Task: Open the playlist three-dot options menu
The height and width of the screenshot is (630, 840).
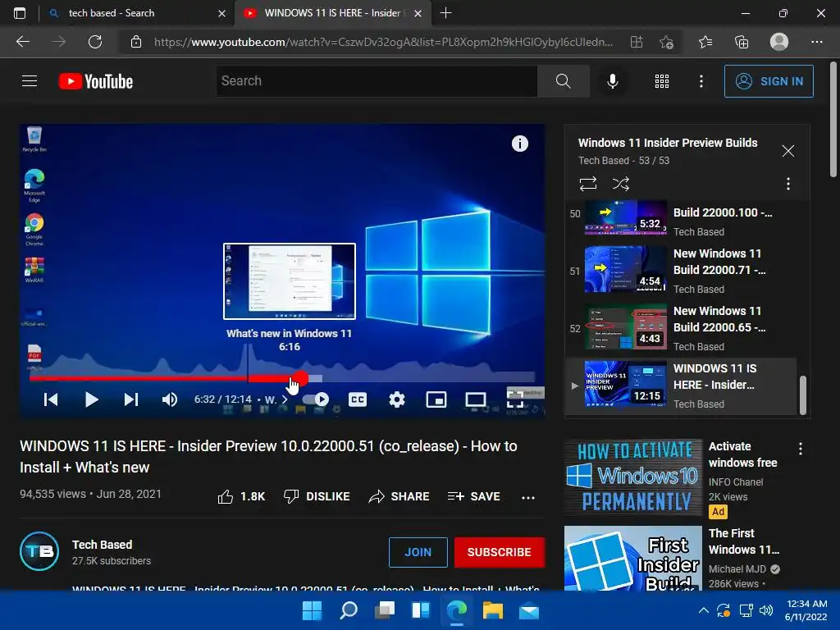Action: [787, 184]
